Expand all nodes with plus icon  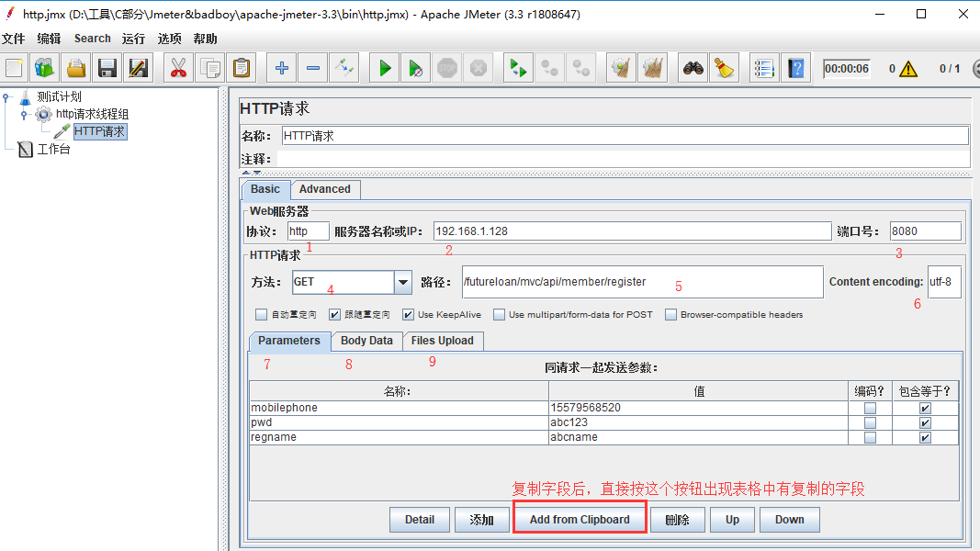[282, 68]
